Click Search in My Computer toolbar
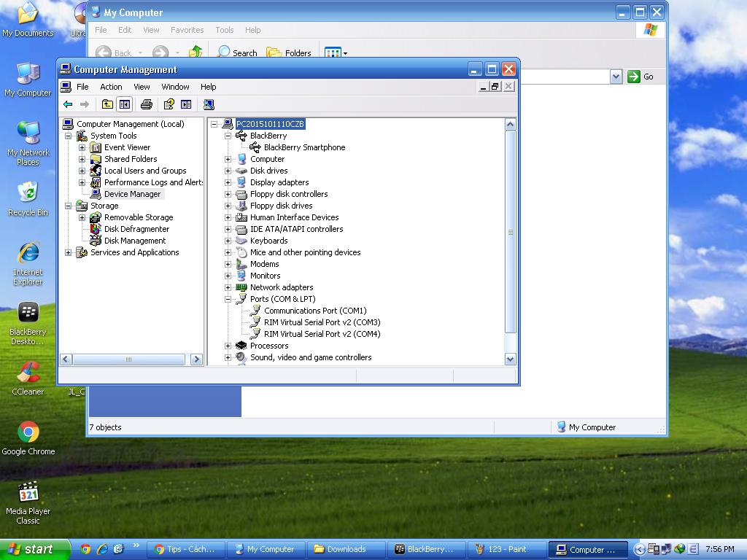Screen dimensions: 747x560 click(237, 52)
